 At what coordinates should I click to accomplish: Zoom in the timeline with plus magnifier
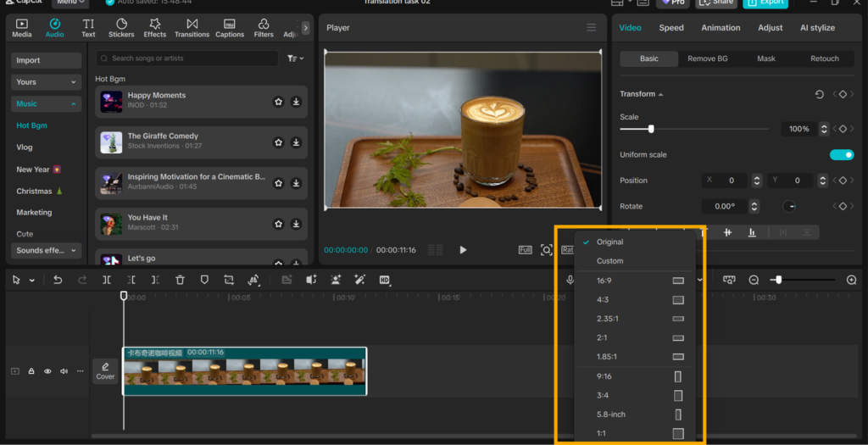851,280
